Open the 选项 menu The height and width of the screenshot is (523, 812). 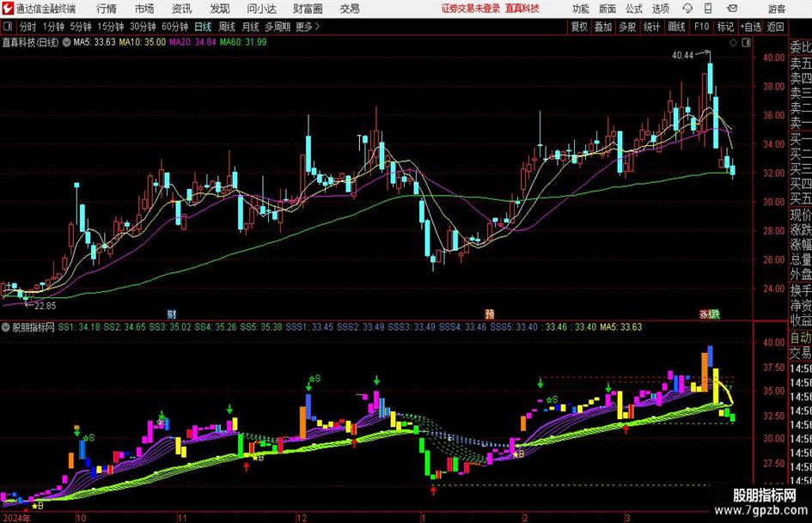click(x=660, y=9)
